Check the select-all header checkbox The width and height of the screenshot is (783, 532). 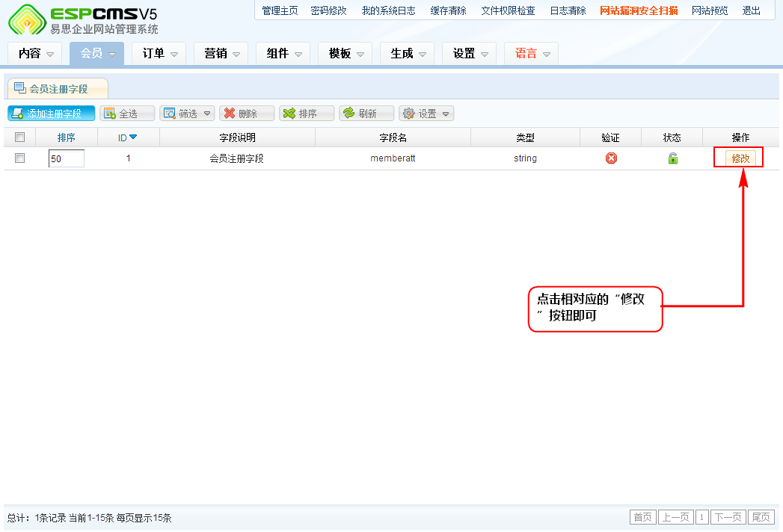pyautogui.click(x=20, y=137)
